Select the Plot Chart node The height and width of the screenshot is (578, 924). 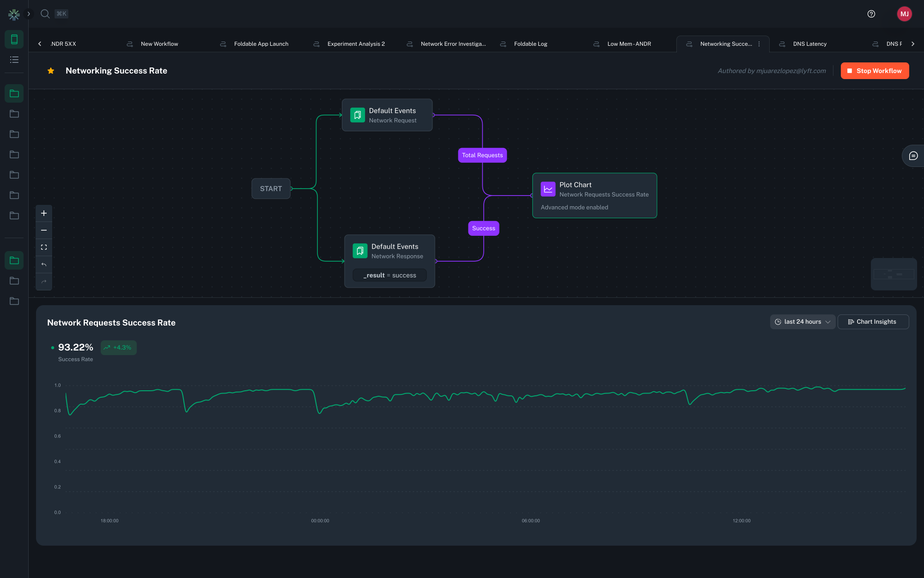(594, 195)
